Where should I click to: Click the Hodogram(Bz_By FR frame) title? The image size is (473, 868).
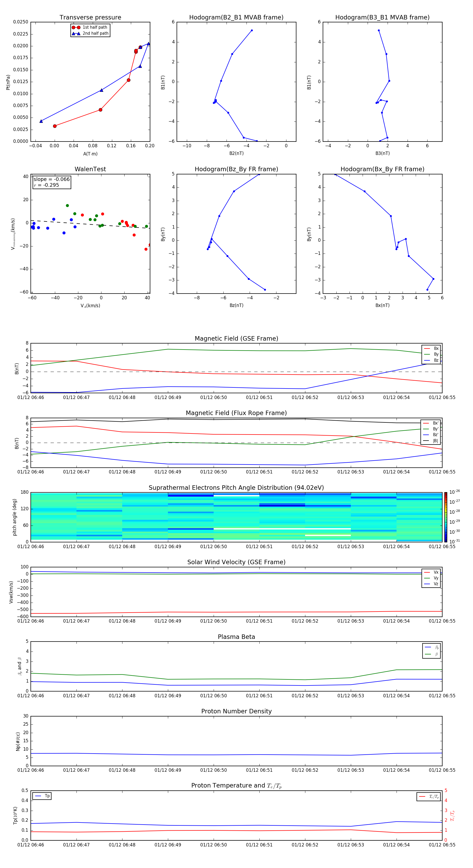tap(236, 169)
